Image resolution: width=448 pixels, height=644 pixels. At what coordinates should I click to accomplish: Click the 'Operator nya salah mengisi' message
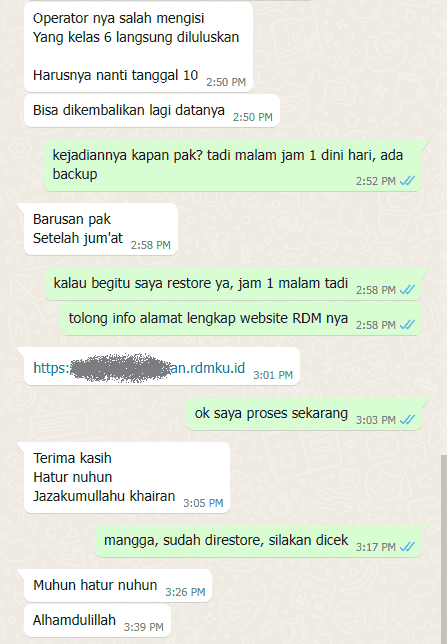pos(138,47)
